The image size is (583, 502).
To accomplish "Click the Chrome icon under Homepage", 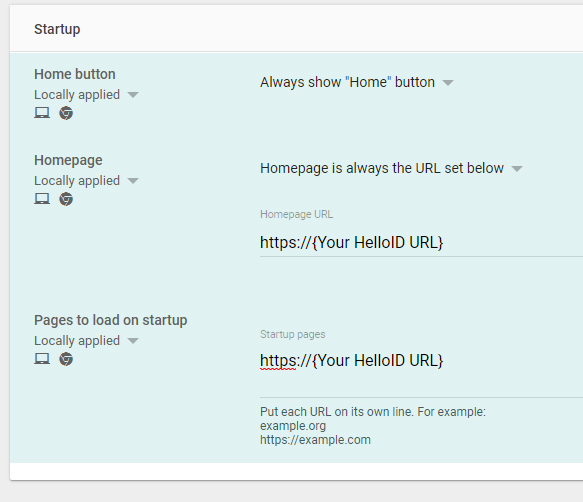I will tap(66, 199).
